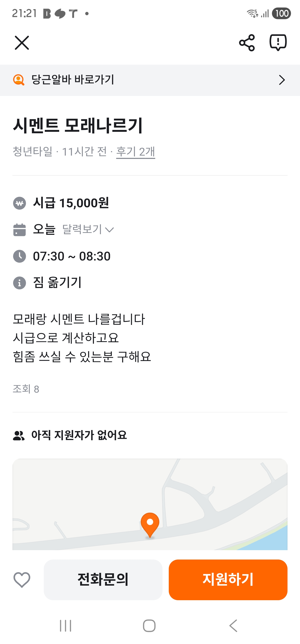Tap the calendar icon beside 오늘
300x644 pixels.
pos(20,230)
